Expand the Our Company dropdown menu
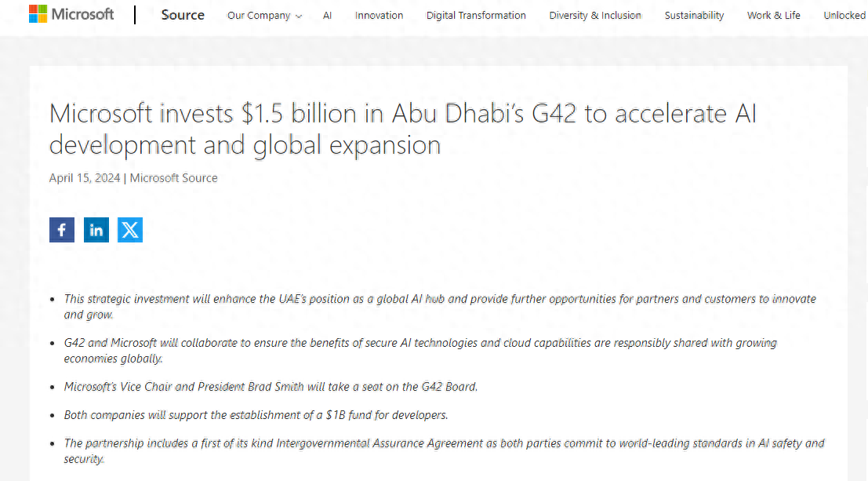 click(x=264, y=16)
